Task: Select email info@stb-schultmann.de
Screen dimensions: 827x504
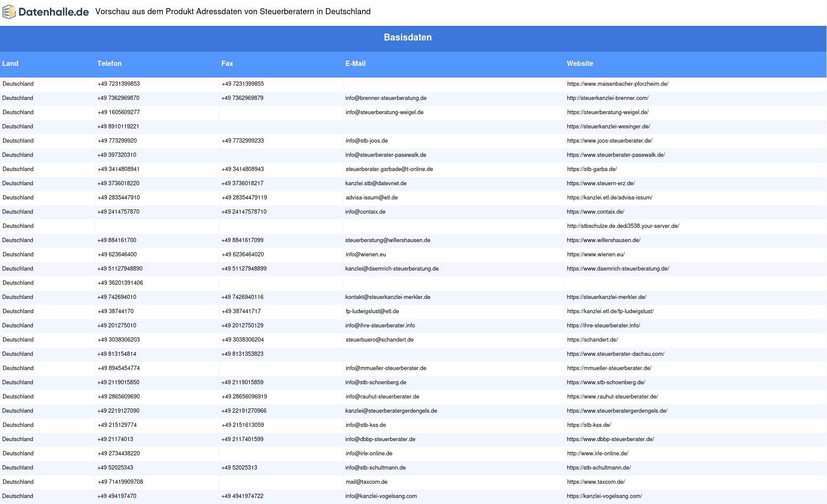Action: point(376,468)
